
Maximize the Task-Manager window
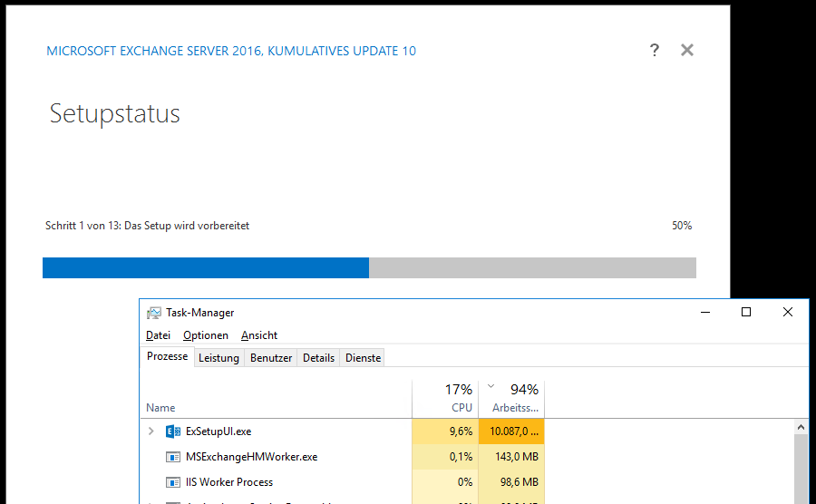(746, 312)
